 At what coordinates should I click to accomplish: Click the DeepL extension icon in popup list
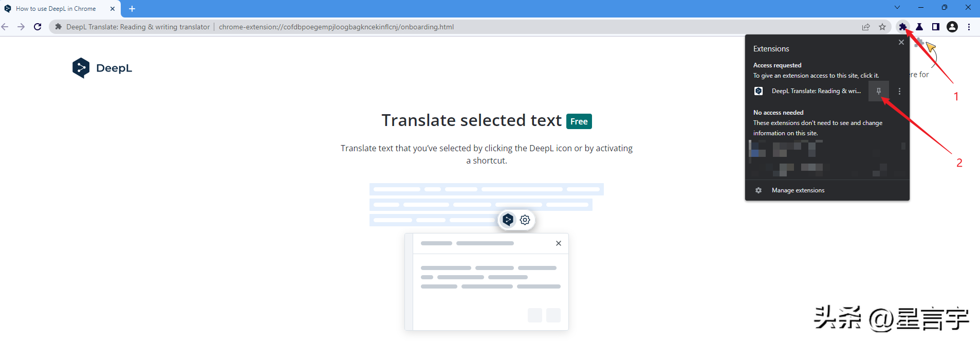point(759,91)
